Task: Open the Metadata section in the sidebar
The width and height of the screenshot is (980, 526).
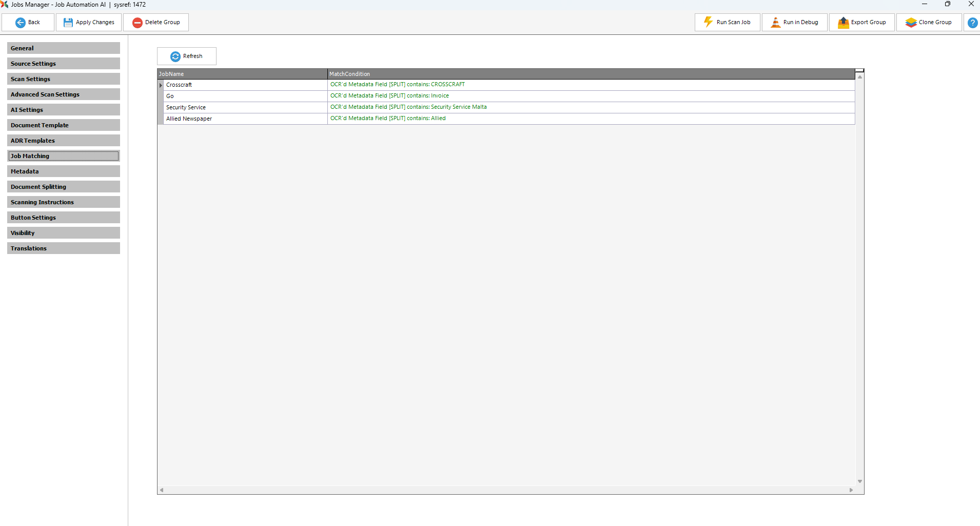Action: pyautogui.click(x=64, y=171)
